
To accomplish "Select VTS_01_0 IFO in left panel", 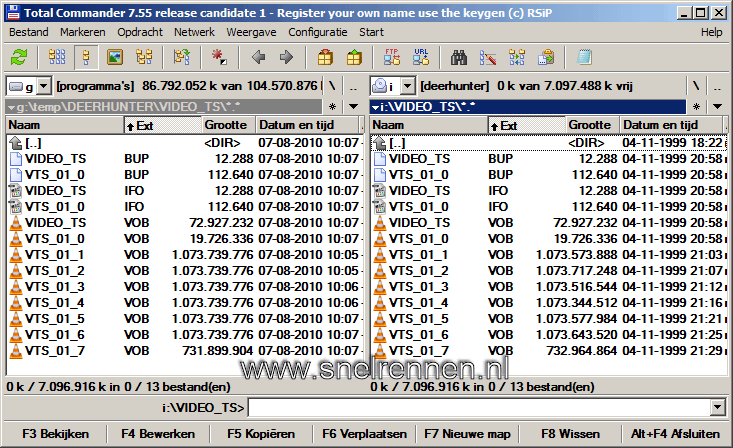I will click(186, 207).
